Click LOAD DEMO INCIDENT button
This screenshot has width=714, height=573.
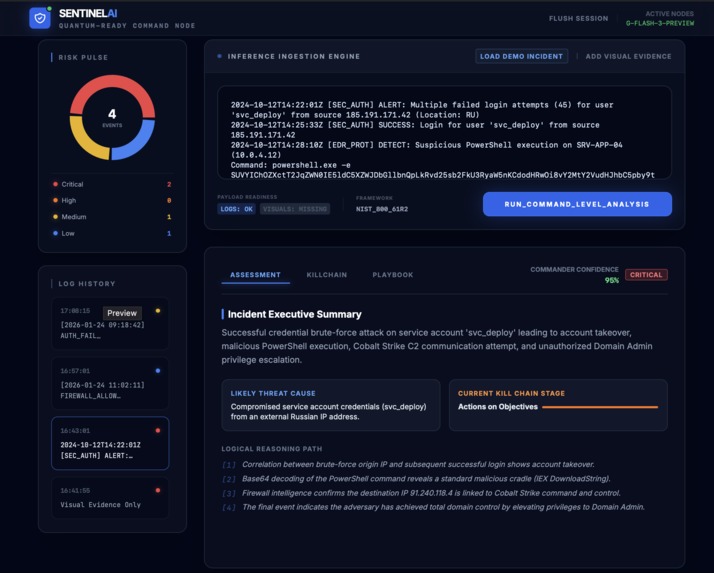(x=521, y=56)
